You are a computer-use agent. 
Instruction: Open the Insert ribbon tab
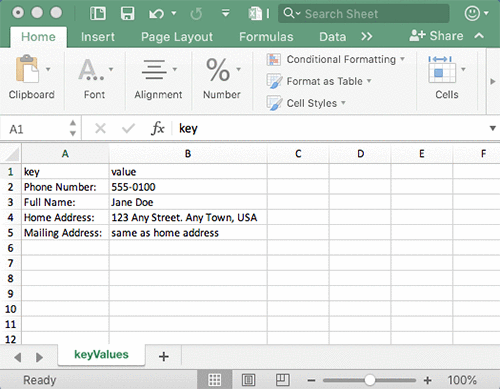pyautogui.click(x=98, y=37)
